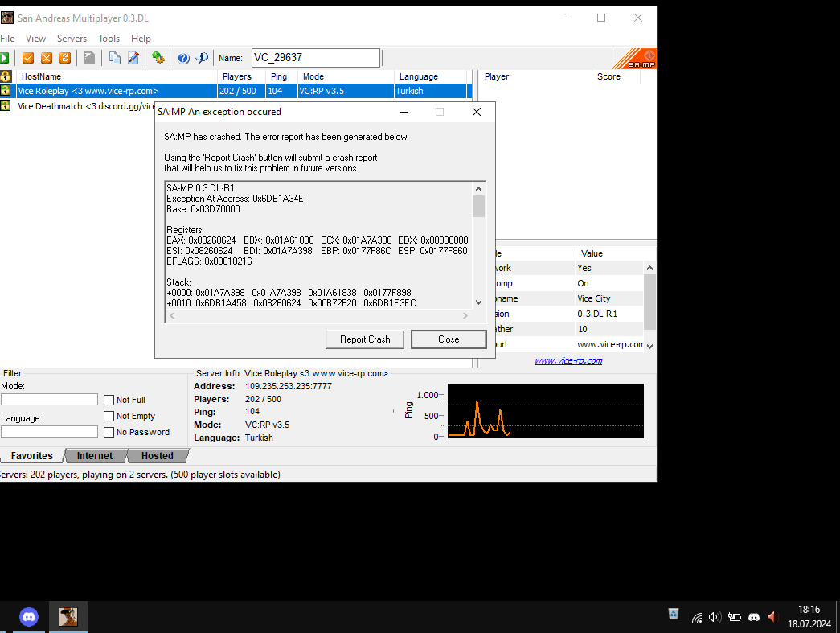The height and width of the screenshot is (633, 840).
Task: Click the SA-MP game icon on the taskbar
Action: click(68, 617)
